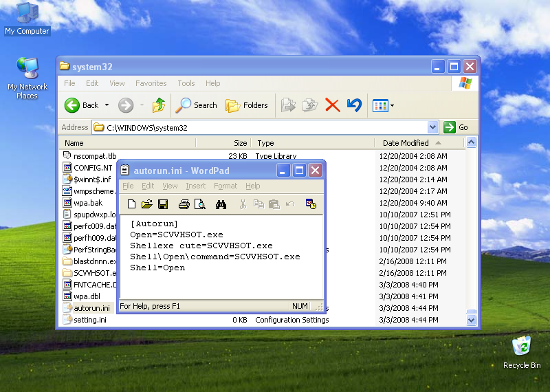Sort by Name column header
Screen dimensions: 550x392
(126, 143)
